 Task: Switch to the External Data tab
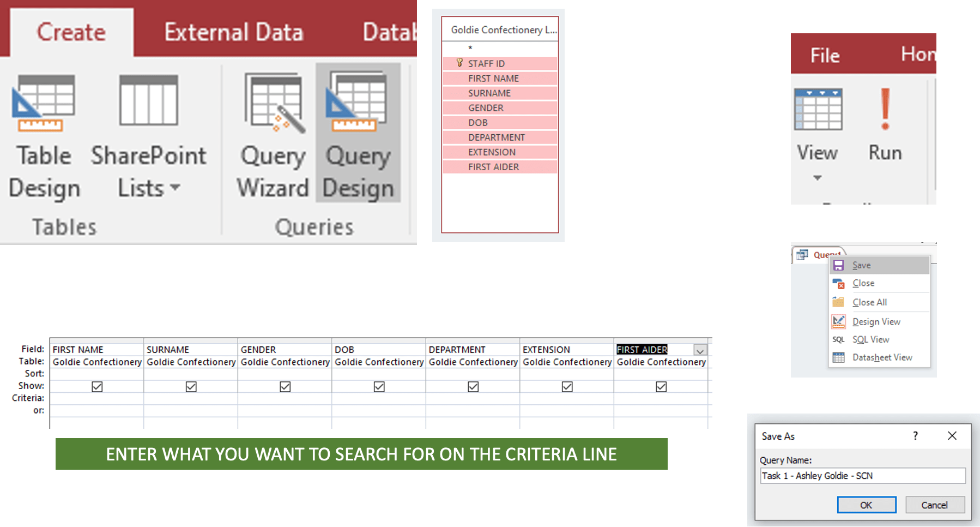coord(233,32)
